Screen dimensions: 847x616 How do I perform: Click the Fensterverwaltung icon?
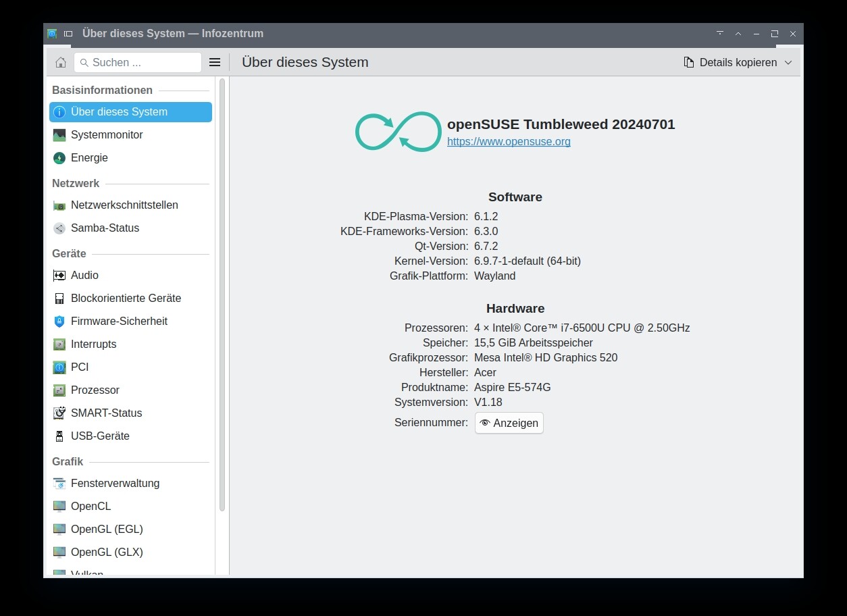[x=59, y=484]
